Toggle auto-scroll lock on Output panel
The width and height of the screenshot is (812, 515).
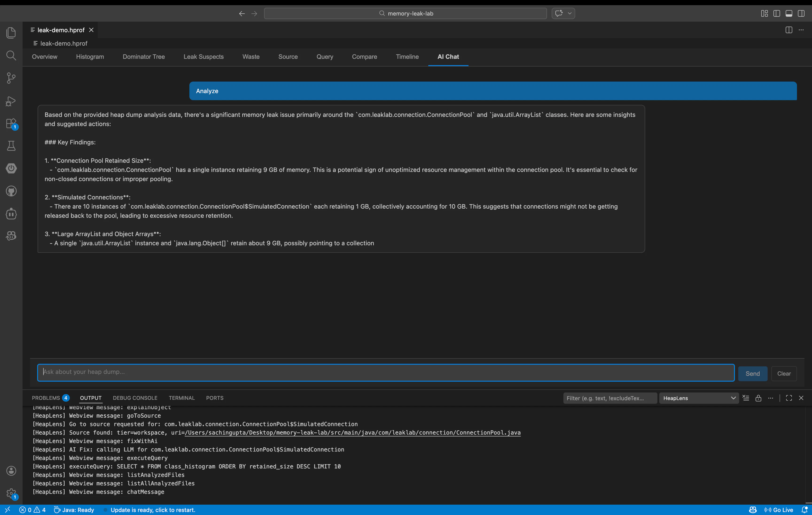pos(758,398)
